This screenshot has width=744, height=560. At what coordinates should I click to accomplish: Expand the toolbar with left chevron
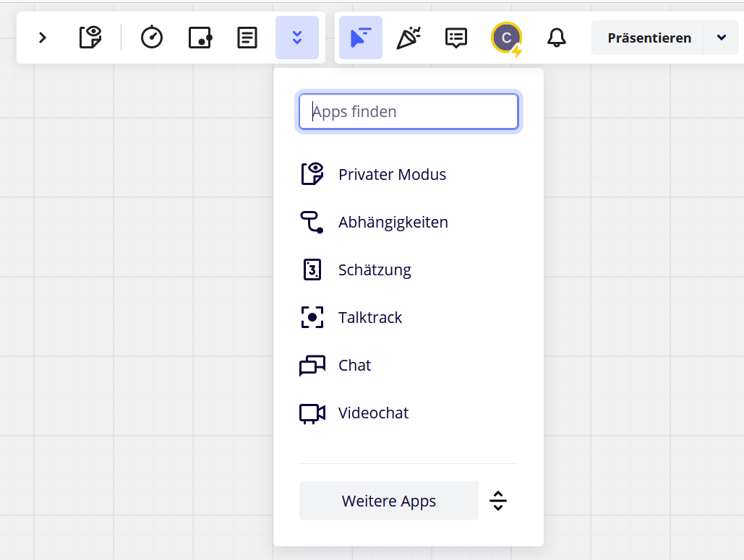point(43,38)
